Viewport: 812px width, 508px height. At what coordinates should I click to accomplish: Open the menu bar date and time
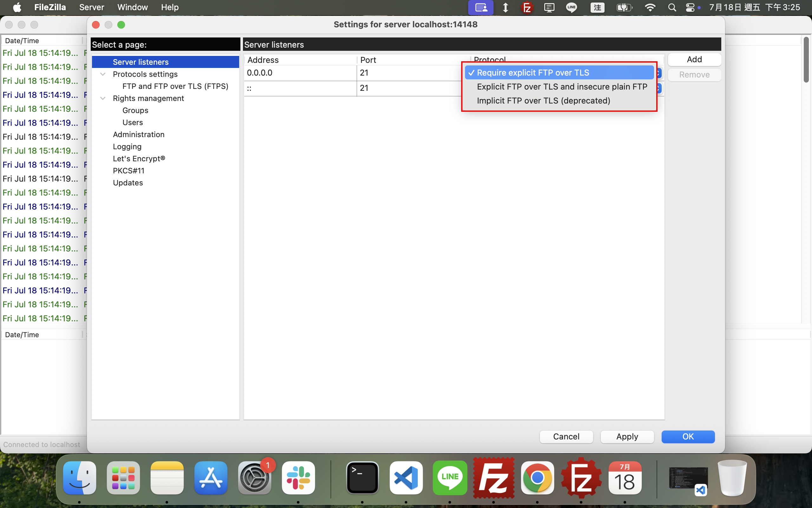click(755, 7)
